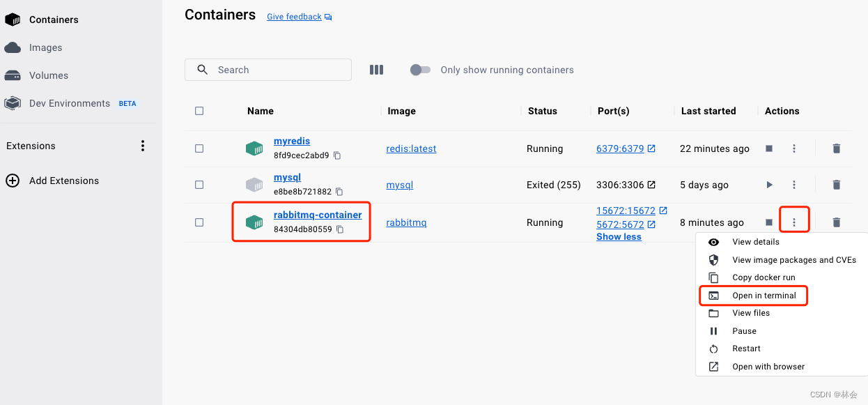Start the mysql container
The width and height of the screenshot is (868, 405).
(x=769, y=185)
